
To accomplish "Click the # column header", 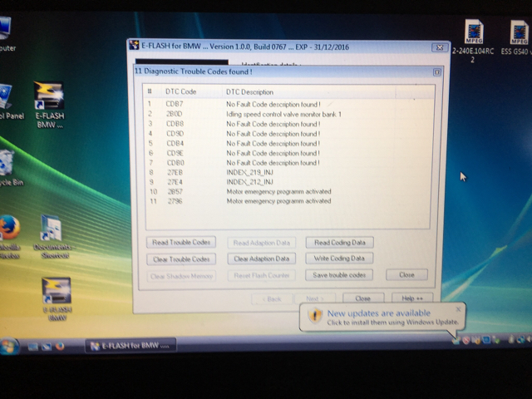I will tap(151, 91).
